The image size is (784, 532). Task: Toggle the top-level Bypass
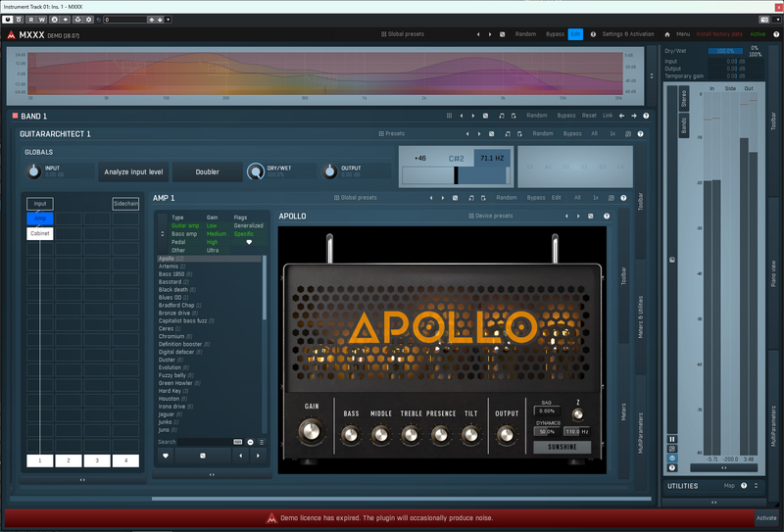555,34
